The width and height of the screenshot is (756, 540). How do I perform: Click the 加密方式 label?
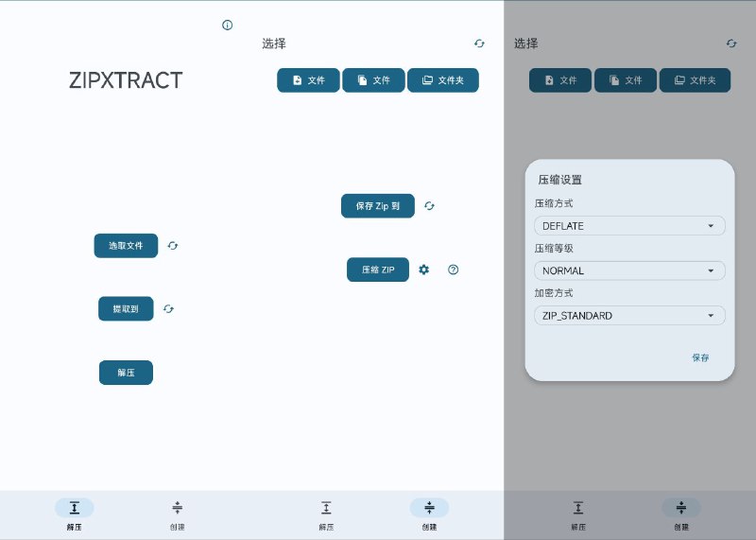(x=554, y=293)
